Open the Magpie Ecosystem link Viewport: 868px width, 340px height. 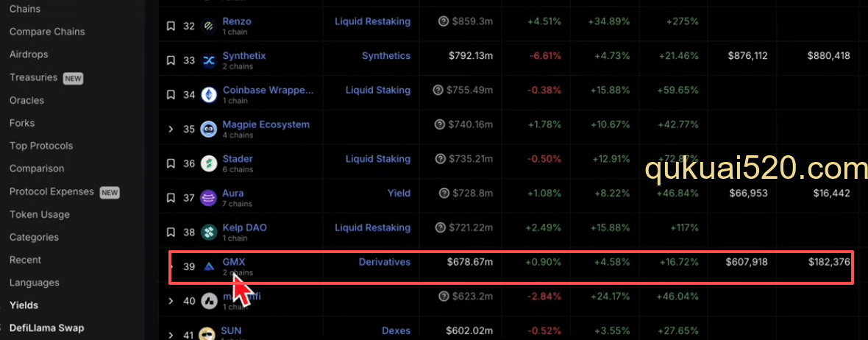coord(266,124)
